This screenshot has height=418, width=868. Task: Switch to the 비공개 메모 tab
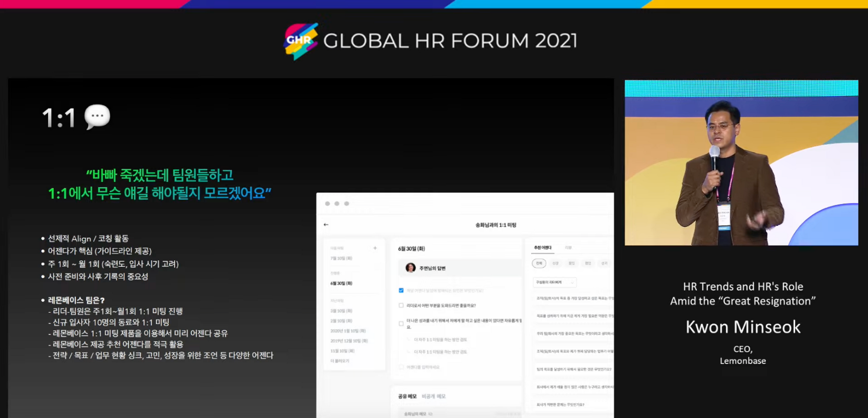434,396
